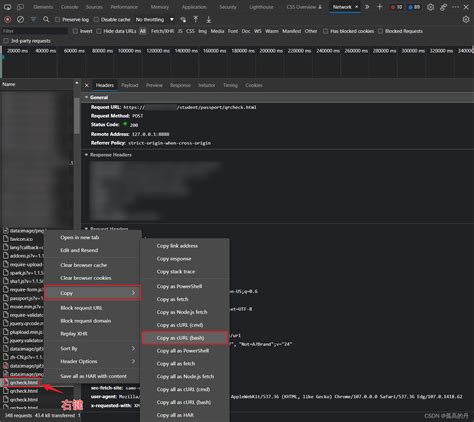Switch to the Payload tab
The image size is (474, 422).
(x=130, y=85)
